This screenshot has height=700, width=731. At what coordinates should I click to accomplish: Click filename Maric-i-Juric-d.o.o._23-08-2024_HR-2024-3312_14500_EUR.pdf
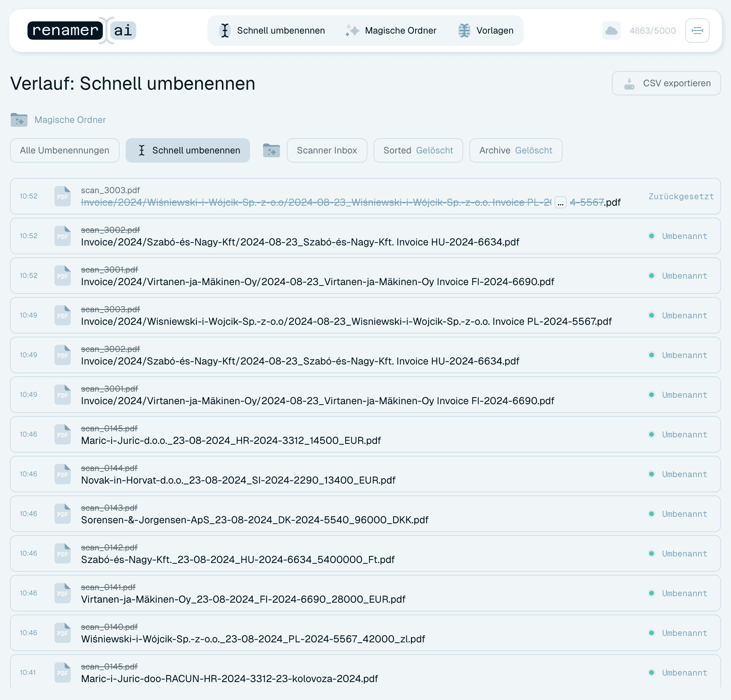tap(231, 440)
